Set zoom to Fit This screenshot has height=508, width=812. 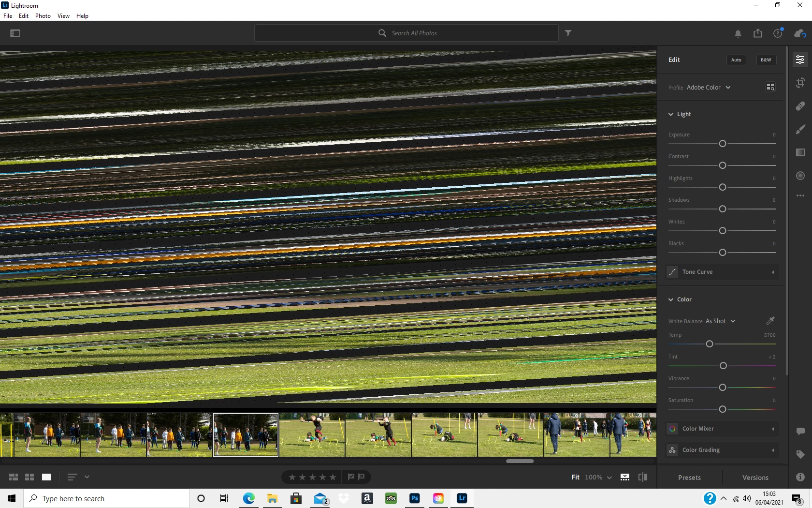click(x=575, y=477)
